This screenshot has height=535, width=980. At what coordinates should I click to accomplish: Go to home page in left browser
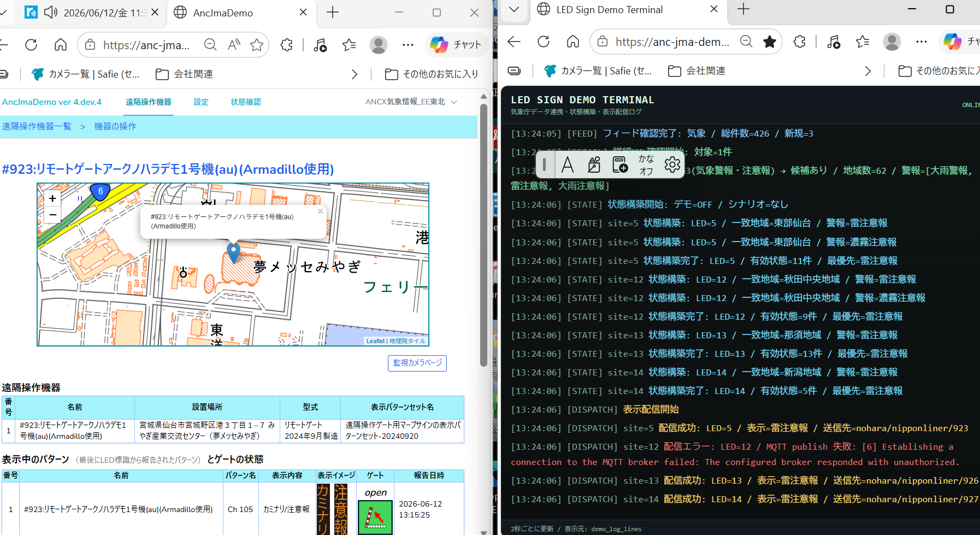point(61,45)
